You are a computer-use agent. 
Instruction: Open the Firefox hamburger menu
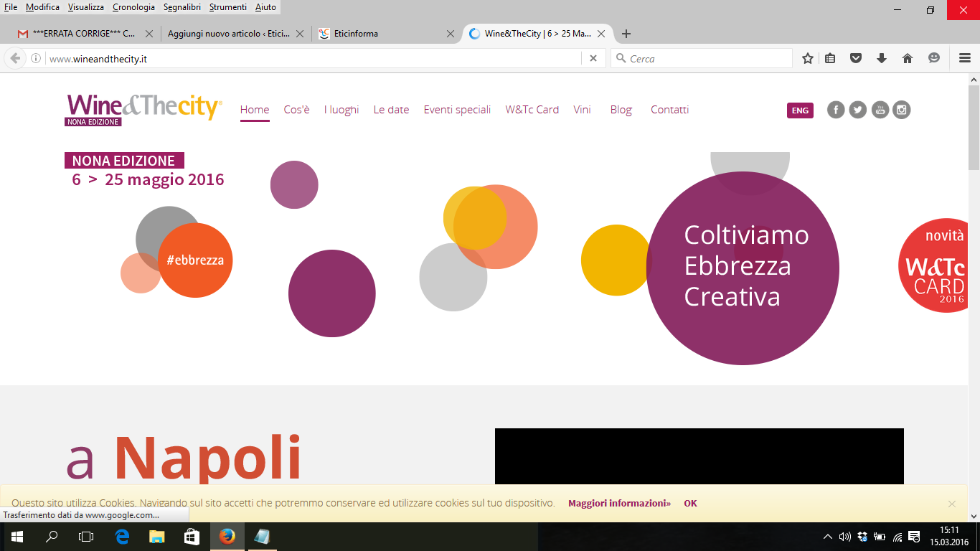(x=965, y=59)
